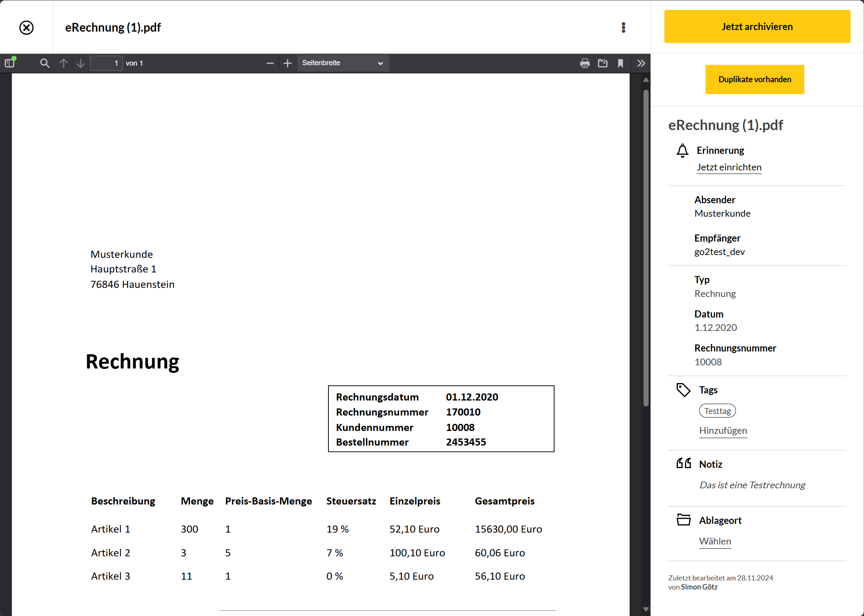864x616 pixels.
Task: Click the Rechnungsdatum 01.12.2020 value in PDF
Action: [x=472, y=397]
